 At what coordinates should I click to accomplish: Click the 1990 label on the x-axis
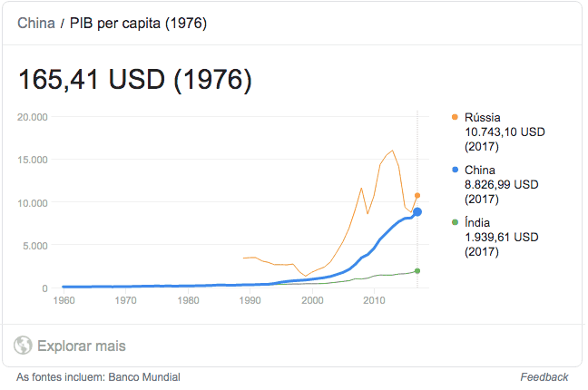tap(250, 300)
